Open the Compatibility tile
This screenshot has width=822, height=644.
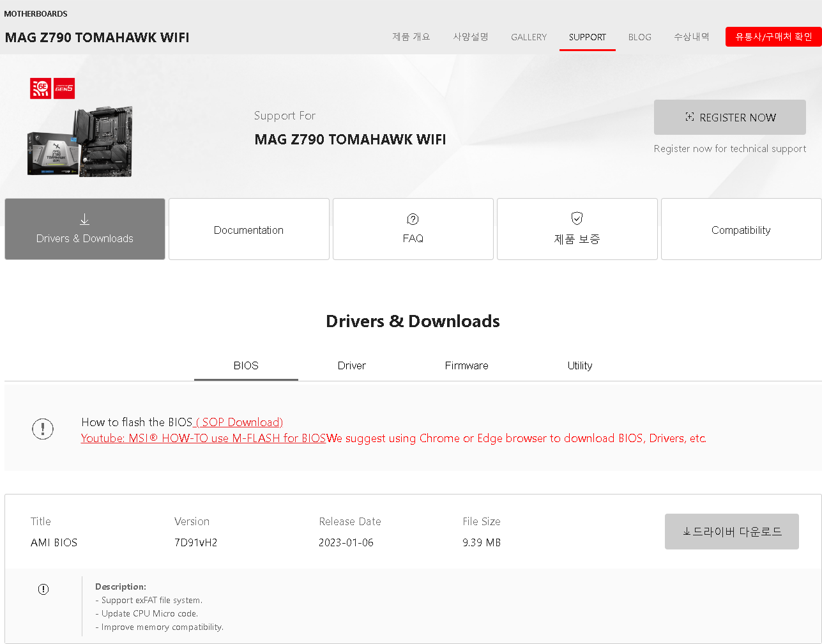[742, 229]
